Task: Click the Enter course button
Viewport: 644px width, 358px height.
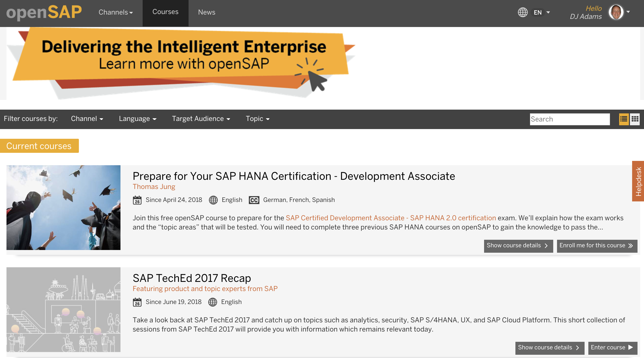Action: click(613, 348)
